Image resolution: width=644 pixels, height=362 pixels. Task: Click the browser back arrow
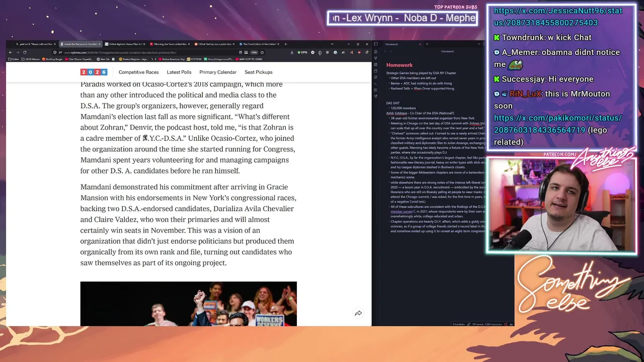point(10,52)
